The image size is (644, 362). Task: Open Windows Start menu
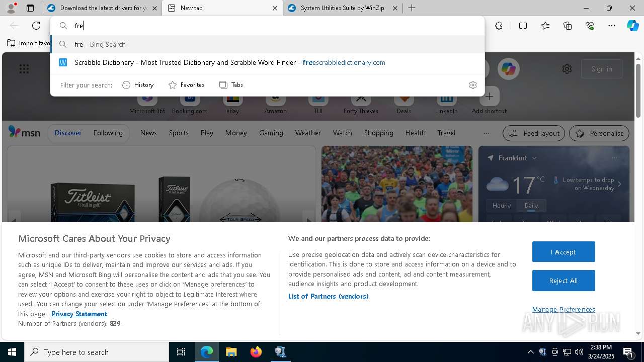tap(12, 352)
